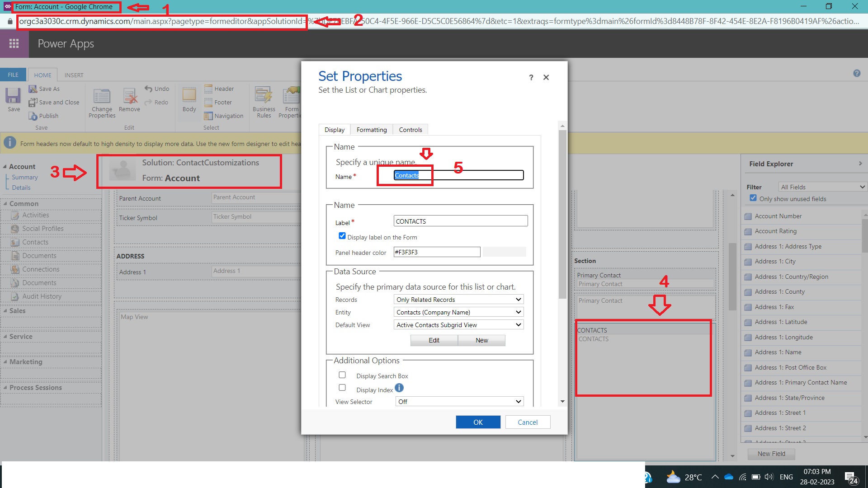Click the New view button

482,340
